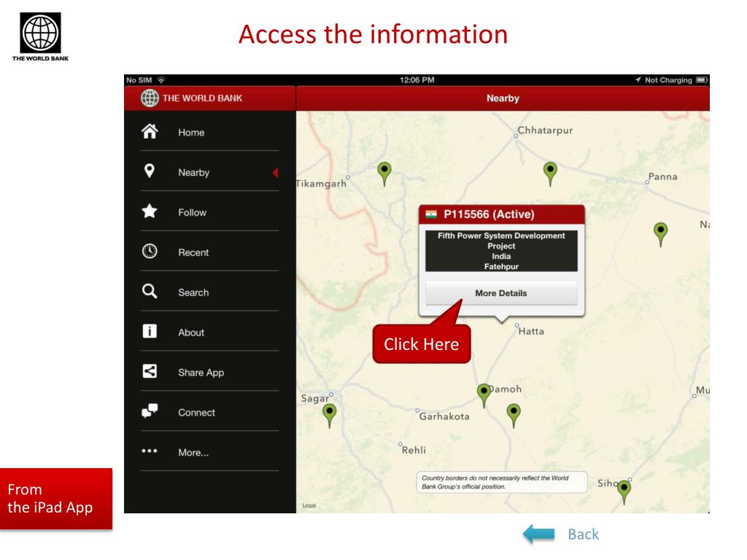This screenshot has height=560, width=747.
Task: Select green map pin near Tikamgarh
Action: pos(384,174)
